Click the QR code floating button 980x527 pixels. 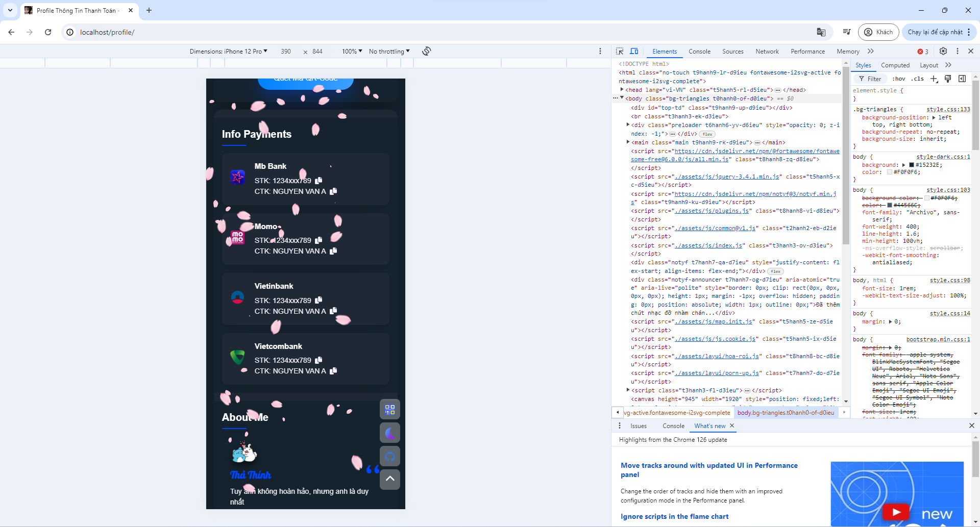pyautogui.click(x=389, y=409)
